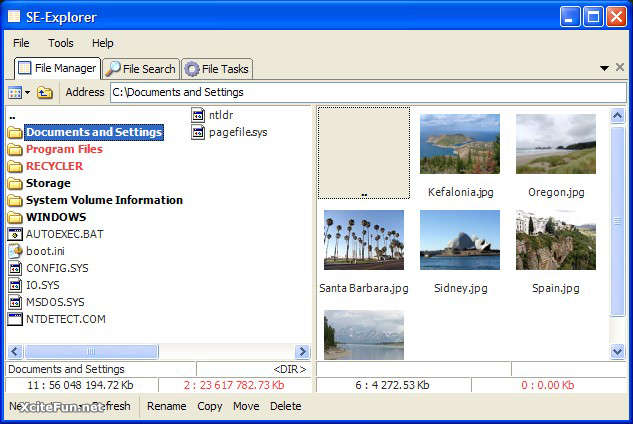Click the up one folder icon
Screen dimensions: 633x424
coord(45,92)
